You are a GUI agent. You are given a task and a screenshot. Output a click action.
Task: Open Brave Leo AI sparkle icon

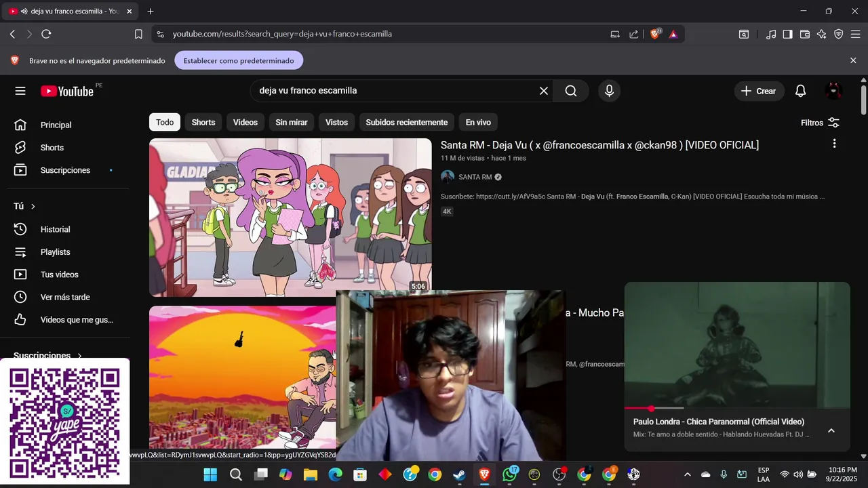coord(822,34)
